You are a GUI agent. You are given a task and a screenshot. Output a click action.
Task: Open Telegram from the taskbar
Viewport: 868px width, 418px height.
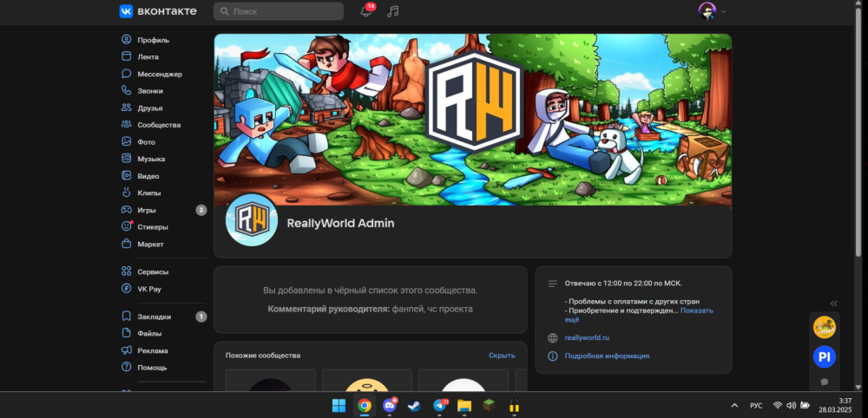point(439,405)
